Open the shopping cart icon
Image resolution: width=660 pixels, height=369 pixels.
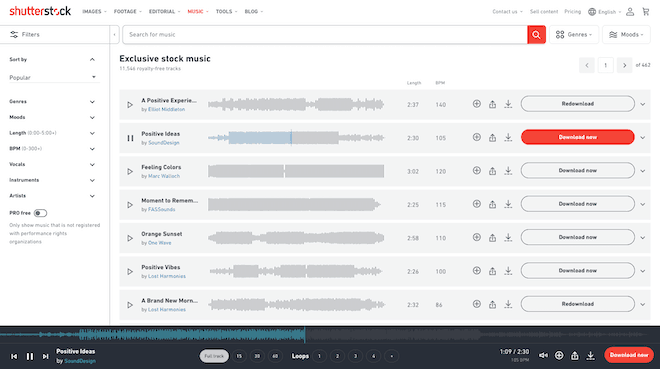[x=646, y=12]
